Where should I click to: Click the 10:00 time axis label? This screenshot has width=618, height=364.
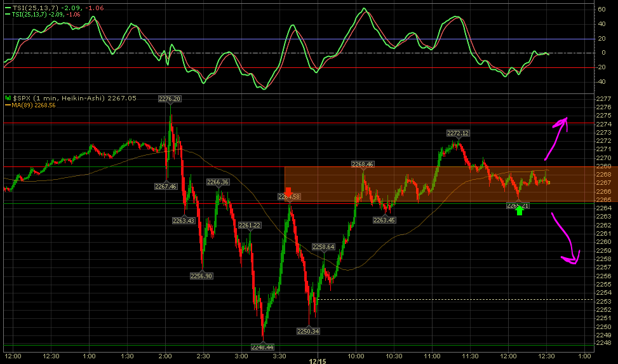click(x=356, y=356)
